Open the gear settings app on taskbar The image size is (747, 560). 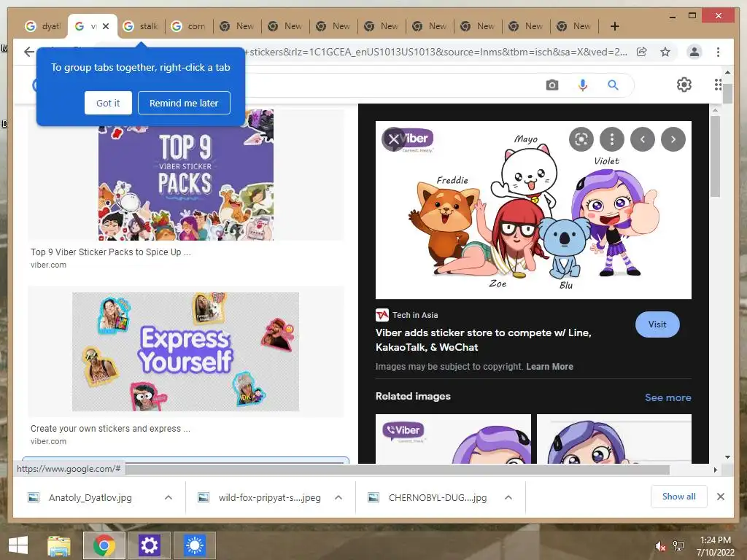pos(149,545)
